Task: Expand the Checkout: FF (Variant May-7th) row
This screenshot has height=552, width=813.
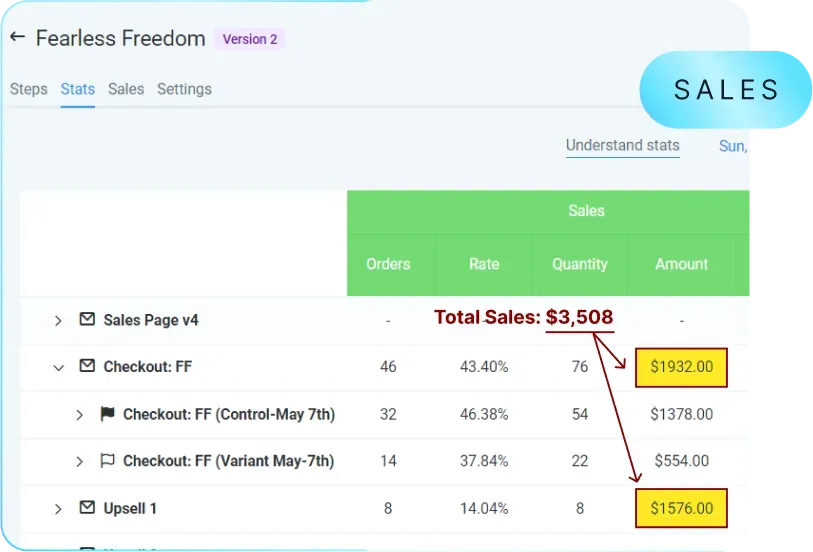Action: [79, 461]
